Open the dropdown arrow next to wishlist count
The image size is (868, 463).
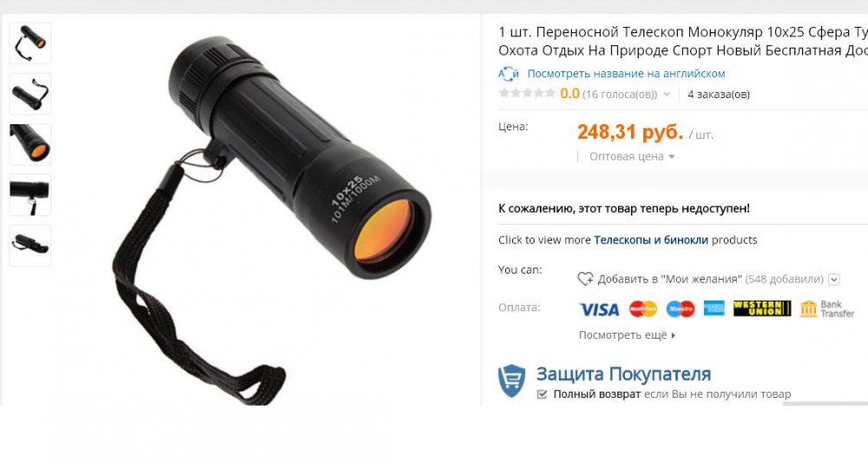click(x=833, y=279)
